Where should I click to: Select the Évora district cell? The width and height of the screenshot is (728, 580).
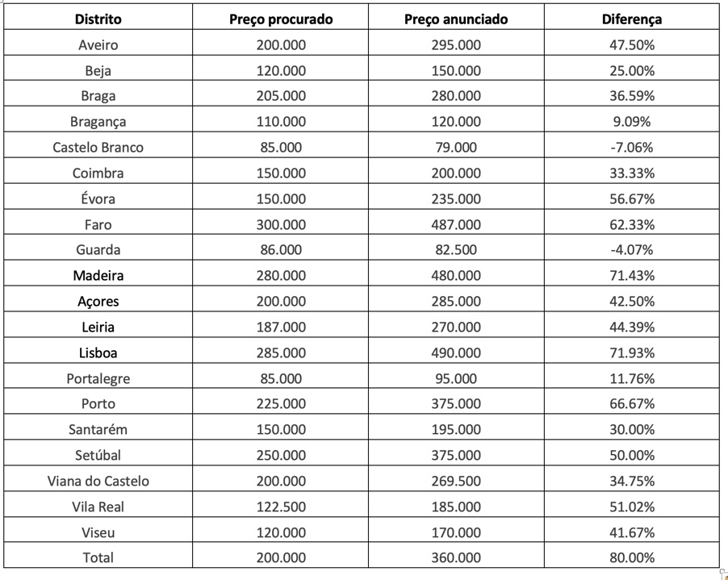tap(98, 198)
